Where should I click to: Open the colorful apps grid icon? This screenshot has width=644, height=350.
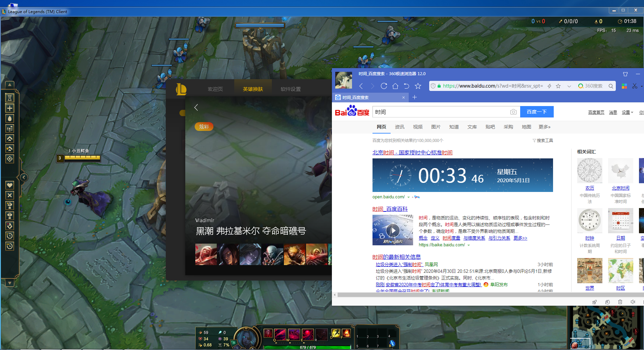coord(624,86)
